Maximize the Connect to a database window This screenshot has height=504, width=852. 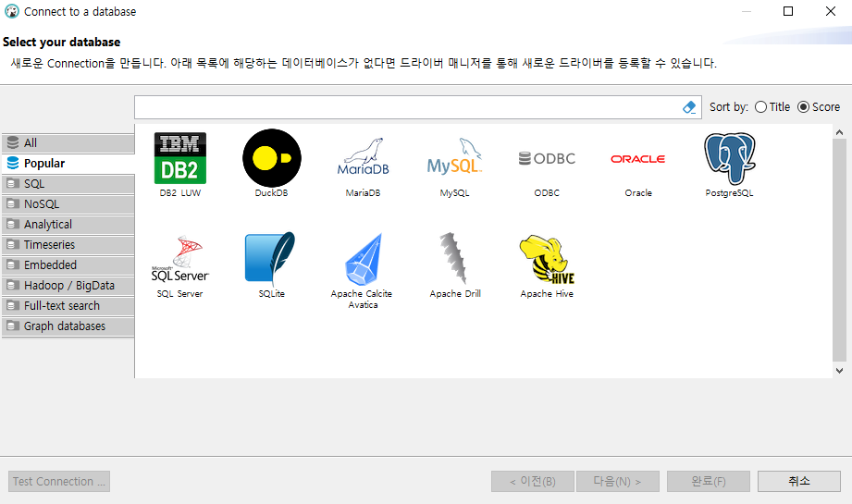coord(788,11)
